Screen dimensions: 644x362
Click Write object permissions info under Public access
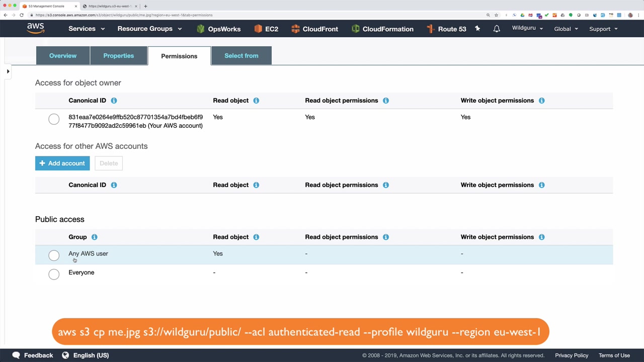pyautogui.click(x=542, y=237)
